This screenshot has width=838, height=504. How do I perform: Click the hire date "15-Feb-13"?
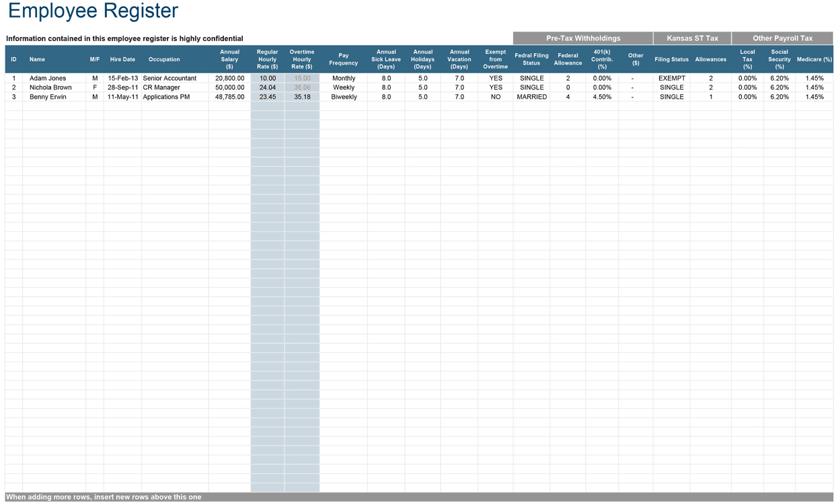[122, 78]
